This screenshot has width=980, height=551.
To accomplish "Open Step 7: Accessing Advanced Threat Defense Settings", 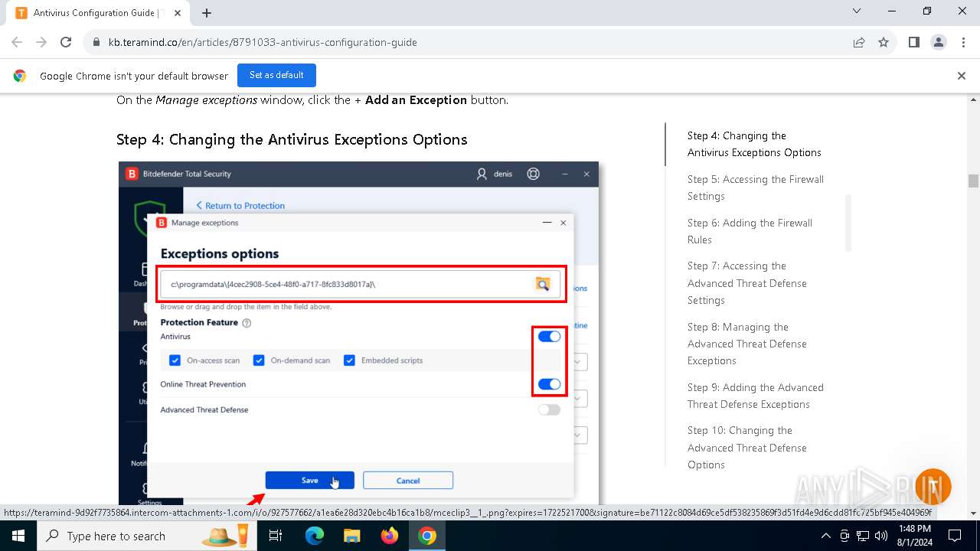I will coord(747,283).
